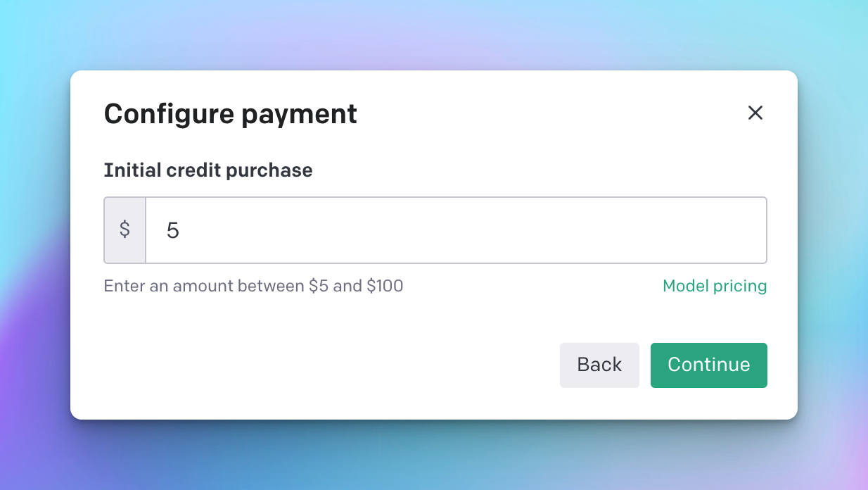868x490 pixels.
Task: Click the purple backdrop below the dialog
Action: [434, 456]
